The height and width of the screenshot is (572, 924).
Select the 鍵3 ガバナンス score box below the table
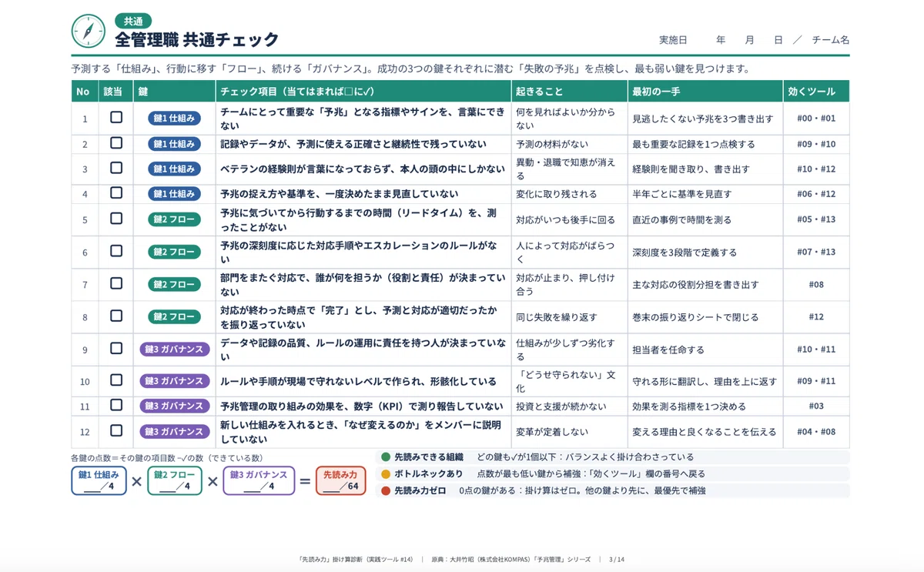coord(259,481)
